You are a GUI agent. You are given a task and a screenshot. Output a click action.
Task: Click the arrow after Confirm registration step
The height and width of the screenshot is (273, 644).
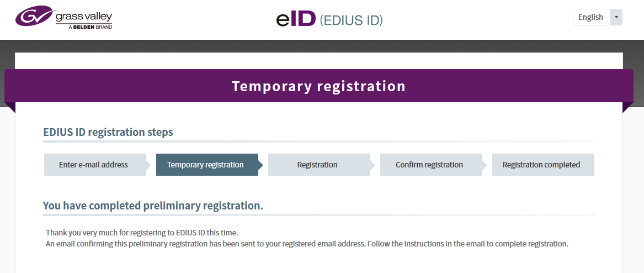(485, 165)
